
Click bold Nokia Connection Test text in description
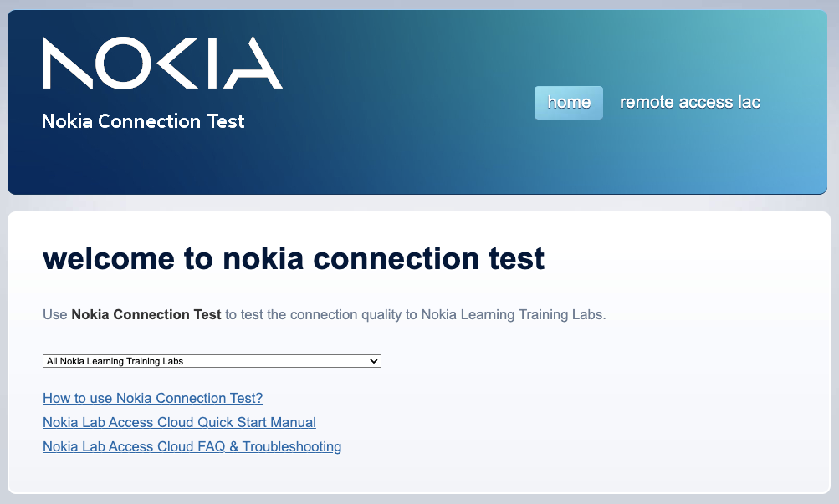point(146,315)
